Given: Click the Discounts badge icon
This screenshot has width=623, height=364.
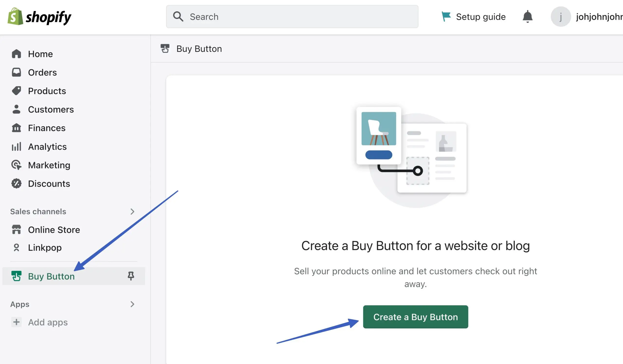Looking at the screenshot, I should 16,184.
